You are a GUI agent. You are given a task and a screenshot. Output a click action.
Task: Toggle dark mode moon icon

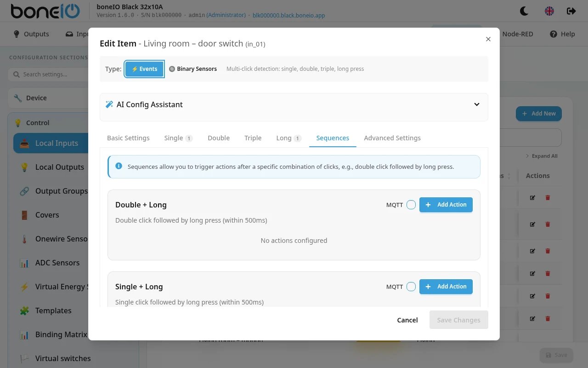click(x=524, y=11)
